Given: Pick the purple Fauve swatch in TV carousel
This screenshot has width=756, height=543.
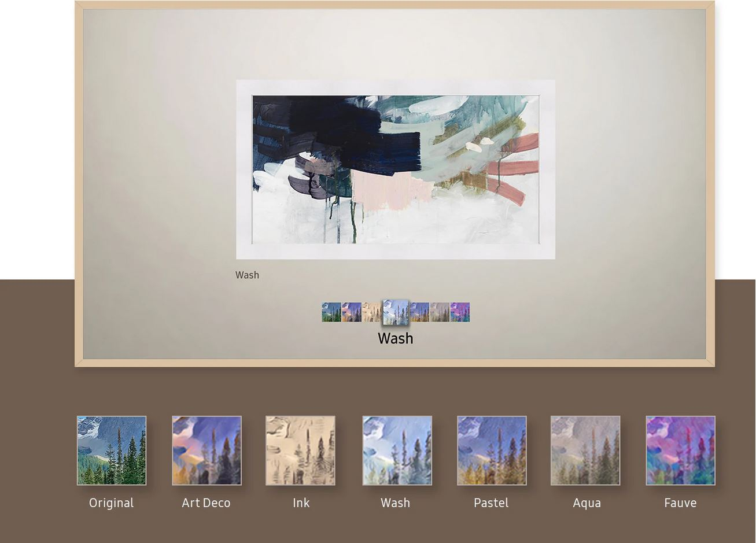Looking at the screenshot, I should (x=460, y=312).
